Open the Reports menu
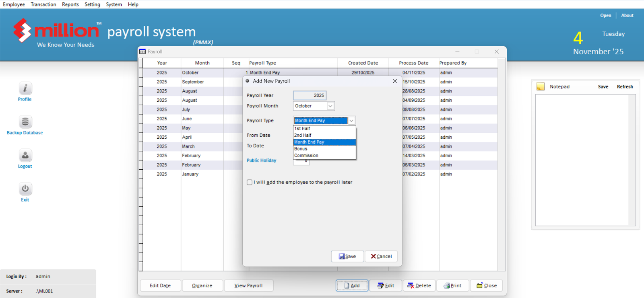 coord(70,4)
